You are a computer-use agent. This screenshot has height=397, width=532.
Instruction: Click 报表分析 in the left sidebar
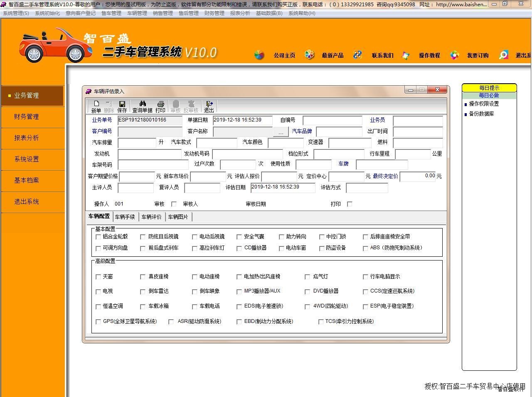click(27, 138)
